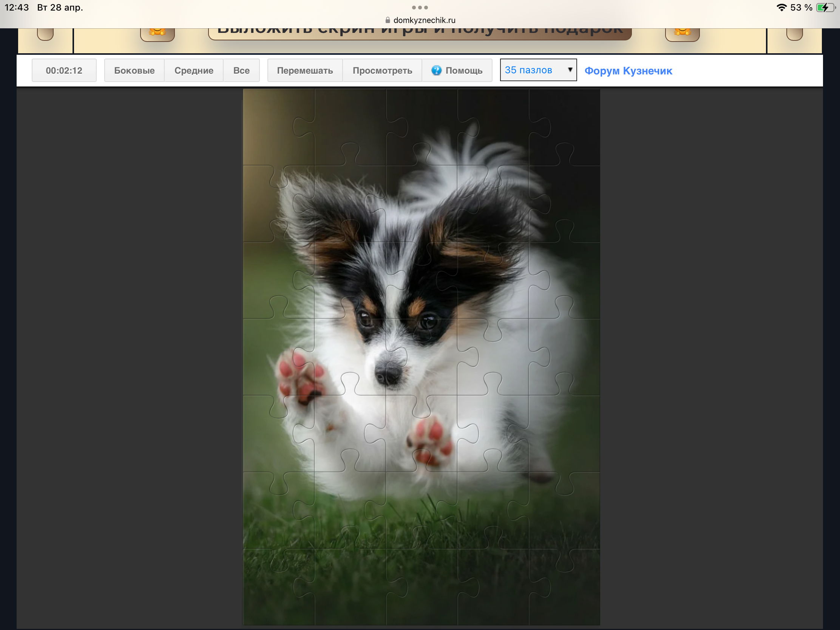Click Просмотреть to preview the image
840x630 pixels.
tap(382, 70)
